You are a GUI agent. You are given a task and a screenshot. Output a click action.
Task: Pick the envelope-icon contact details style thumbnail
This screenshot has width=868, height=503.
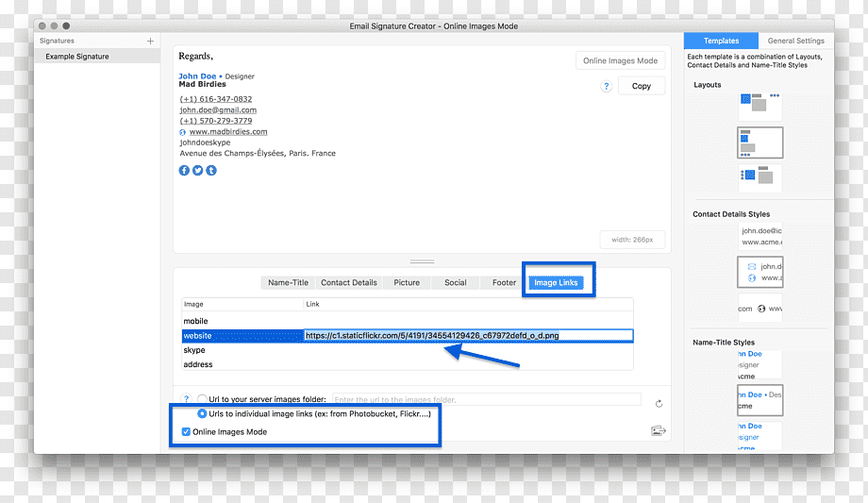point(759,272)
